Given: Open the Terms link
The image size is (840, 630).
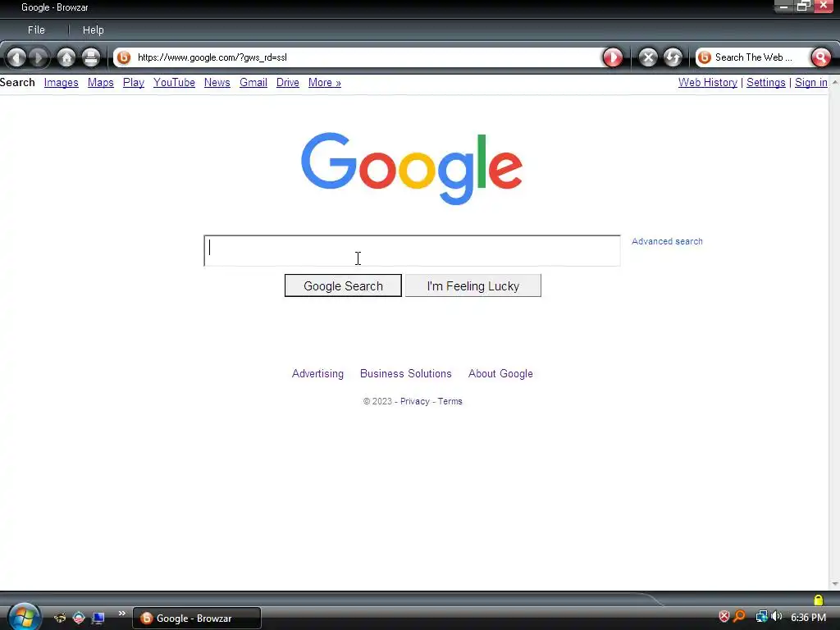Looking at the screenshot, I should point(450,402).
